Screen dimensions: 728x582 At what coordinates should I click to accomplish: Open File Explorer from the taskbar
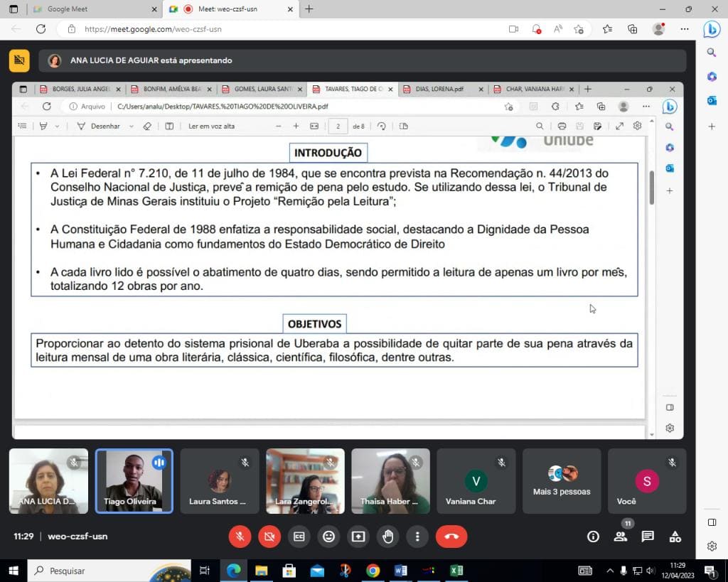coord(262,571)
